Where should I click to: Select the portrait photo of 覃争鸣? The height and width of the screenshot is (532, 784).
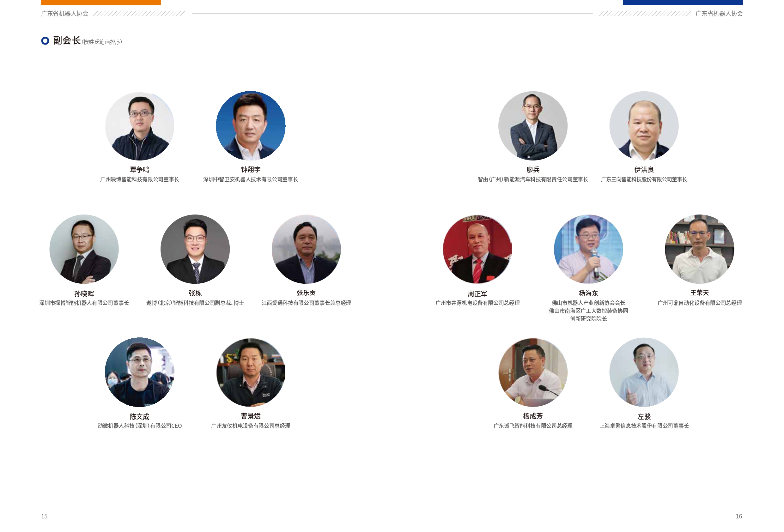(140, 126)
